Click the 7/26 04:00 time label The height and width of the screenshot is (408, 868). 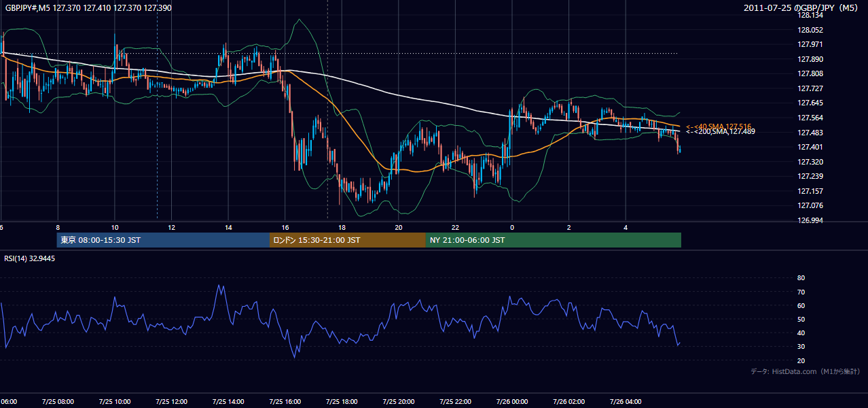(x=626, y=402)
